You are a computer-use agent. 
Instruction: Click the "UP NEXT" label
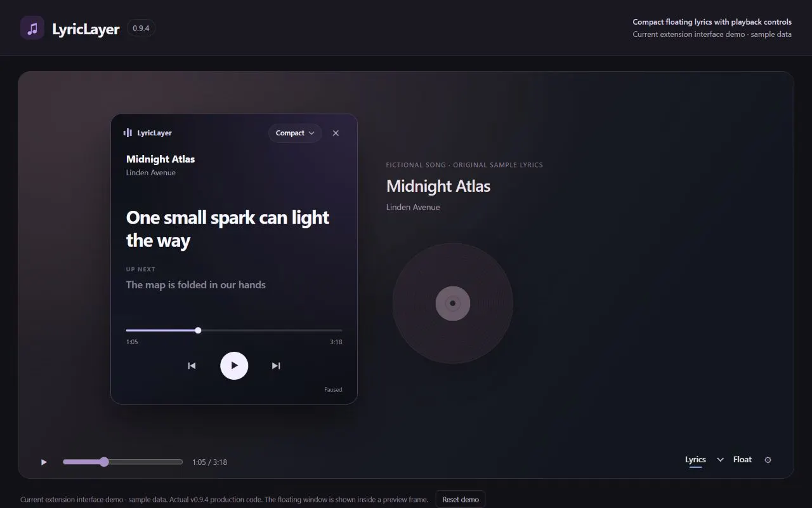click(x=141, y=269)
